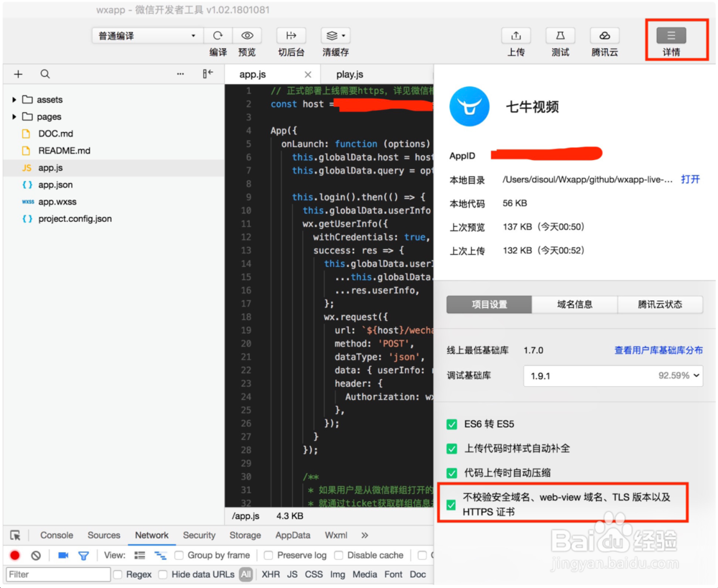Toggle the network filter funnel icon
The height and width of the screenshot is (588, 718).
point(83,556)
